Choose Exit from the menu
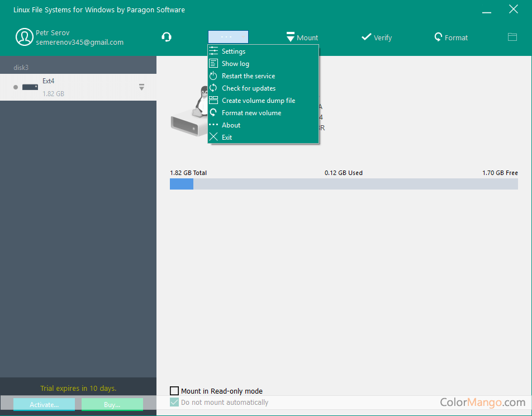This screenshot has height=416, width=532. [225, 137]
